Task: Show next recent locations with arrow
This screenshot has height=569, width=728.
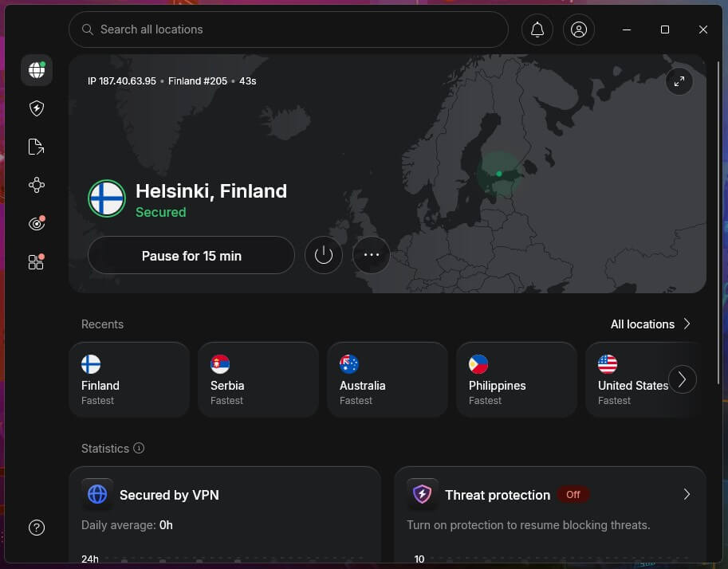Action: 682,379
